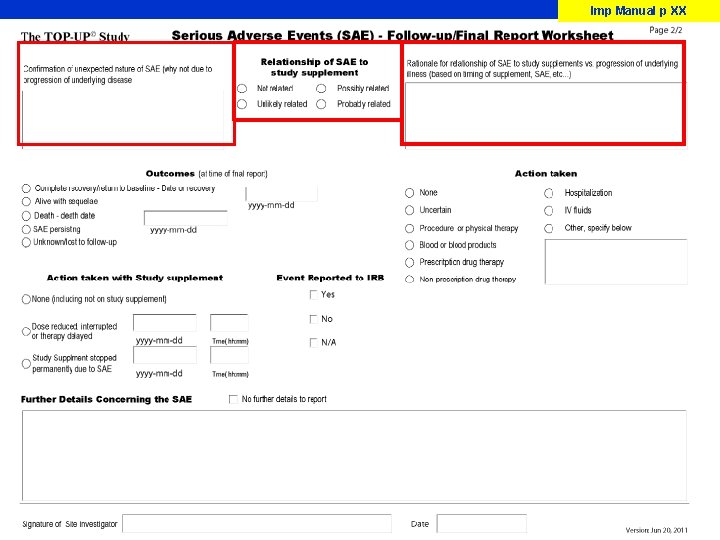This screenshot has height=540, width=720.
Task: Select 'Study Supplement stopped permanently due to SAE'
Action: tap(26, 364)
